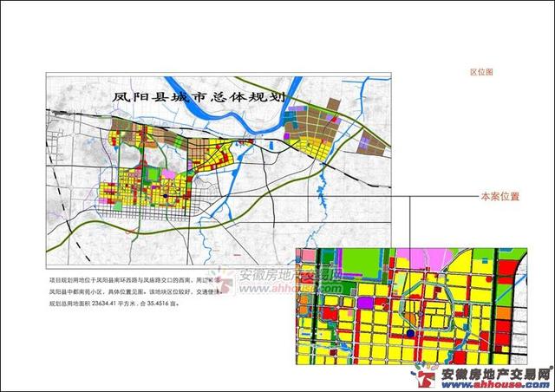Viewport: 555px width, 392px height.
Task: Click the blue site marker in detail map
Action: click(x=409, y=332)
